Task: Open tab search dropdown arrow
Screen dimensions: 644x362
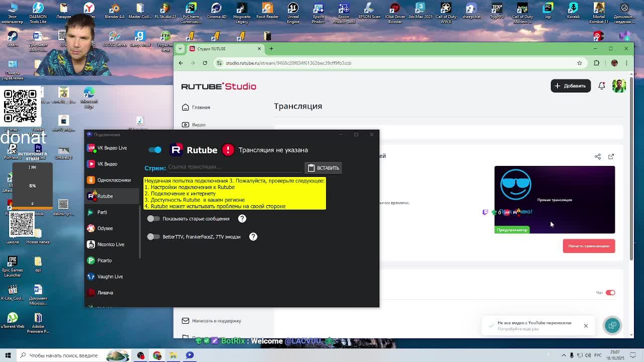Action: [x=180, y=49]
